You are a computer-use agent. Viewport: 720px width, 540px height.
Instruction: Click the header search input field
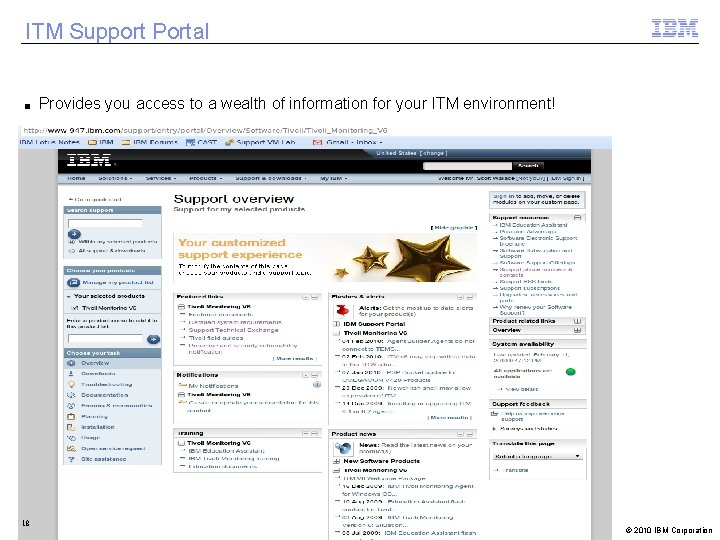[467, 166]
